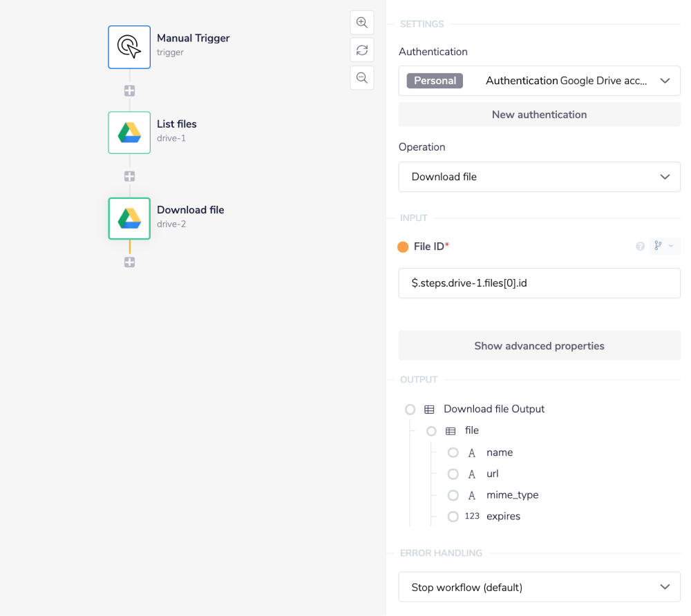Select the name output radio circle
This screenshot has width=691, height=616.
[453, 452]
